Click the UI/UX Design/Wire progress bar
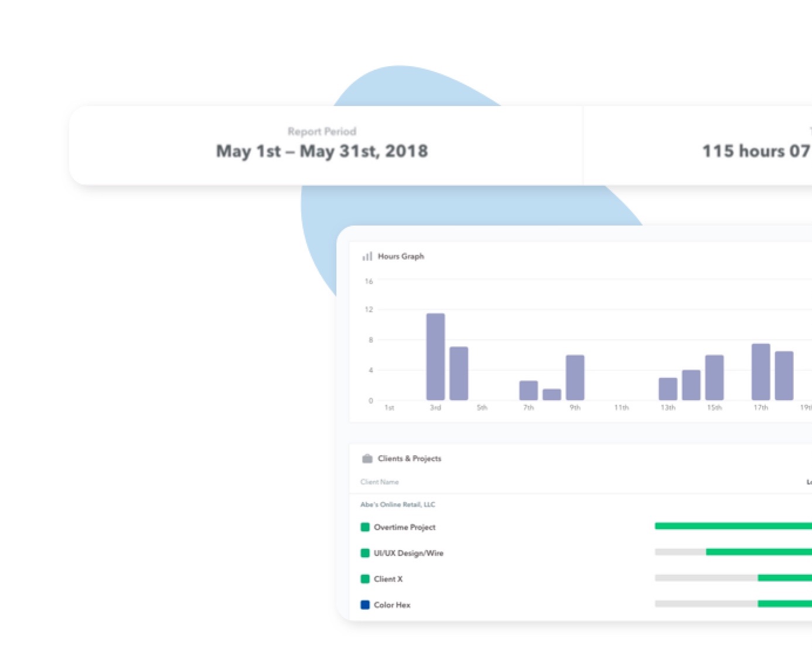The width and height of the screenshot is (812, 662). click(733, 552)
